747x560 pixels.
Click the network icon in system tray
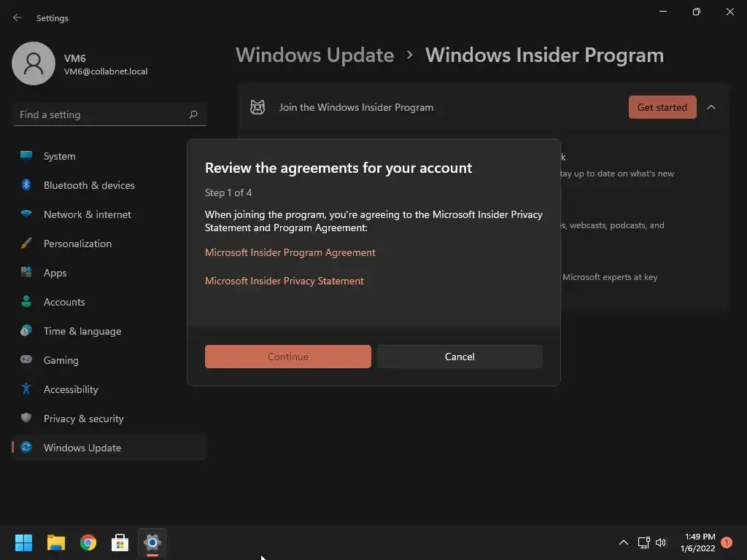(643, 542)
